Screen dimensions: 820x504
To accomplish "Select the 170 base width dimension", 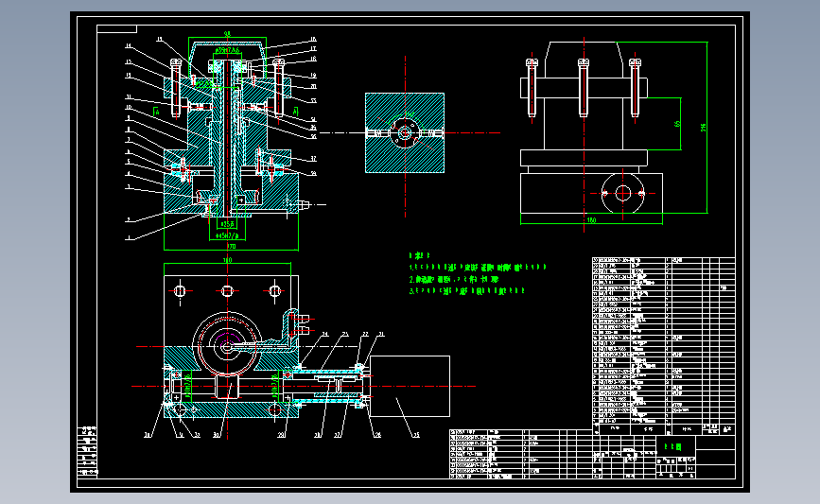I will [231, 246].
